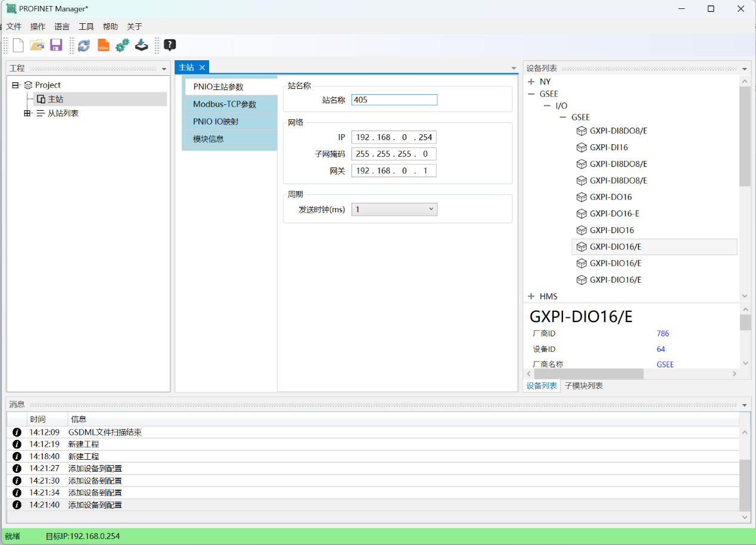Select the highlighted GXPI-DIO16/E device
This screenshot has width=756, height=545.
(x=654, y=247)
